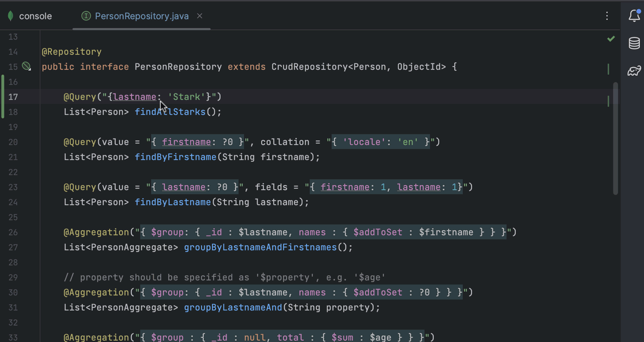Click the editor vertical scrollbar thumb
Viewport: 644px width, 342px height.
pos(615,137)
